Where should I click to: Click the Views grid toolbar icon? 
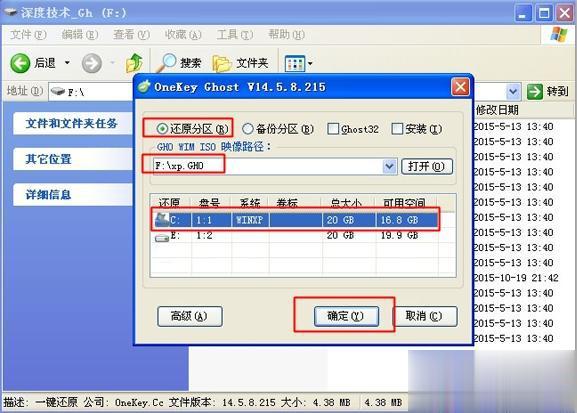click(295, 64)
